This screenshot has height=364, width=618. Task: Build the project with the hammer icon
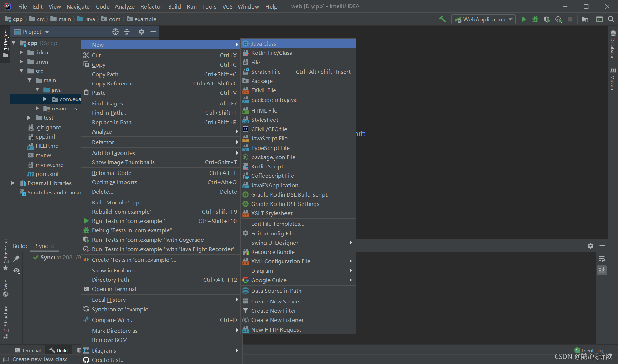[442, 19]
